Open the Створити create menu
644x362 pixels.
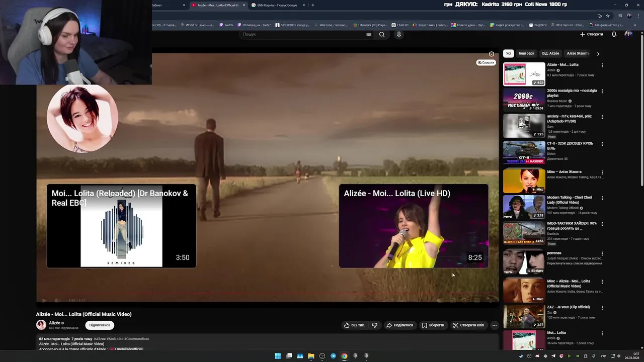[x=591, y=34]
